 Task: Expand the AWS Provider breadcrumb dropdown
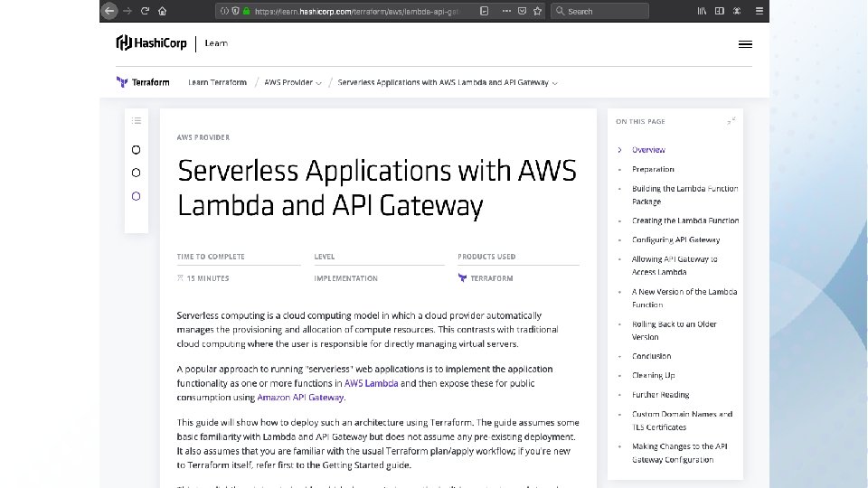pos(293,82)
